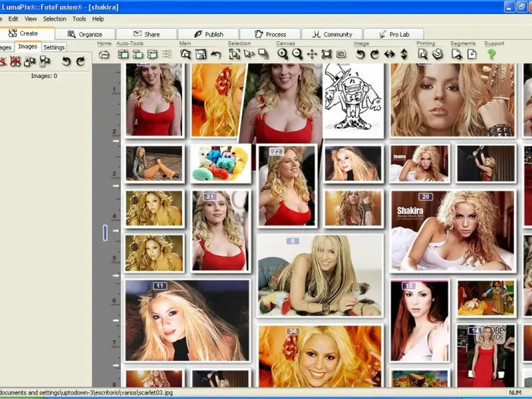The image size is (532, 399).
Task: Select the cartoon sketch drawing thumbnail
Action: [x=353, y=98]
